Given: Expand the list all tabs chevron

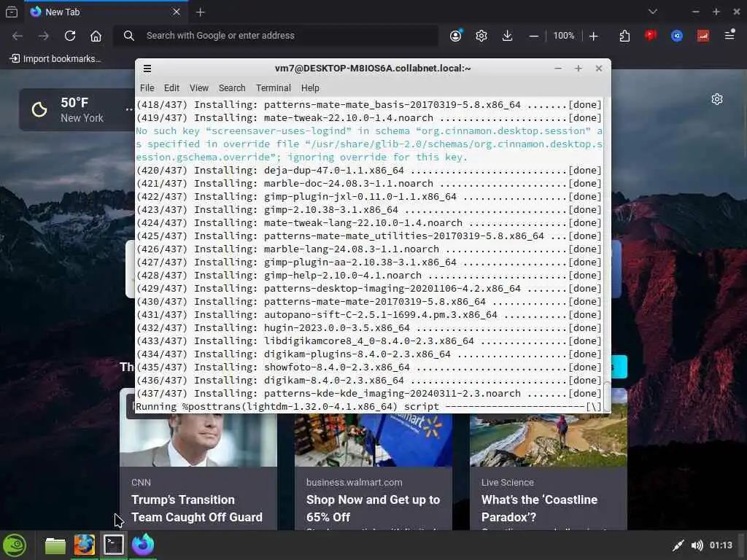Looking at the screenshot, I should click(653, 12).
